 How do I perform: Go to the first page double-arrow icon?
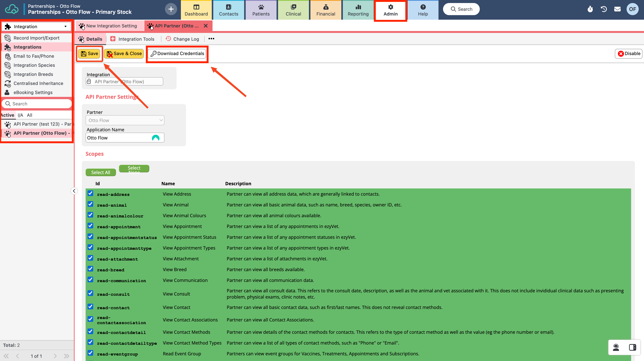click(x=6, y=356)
